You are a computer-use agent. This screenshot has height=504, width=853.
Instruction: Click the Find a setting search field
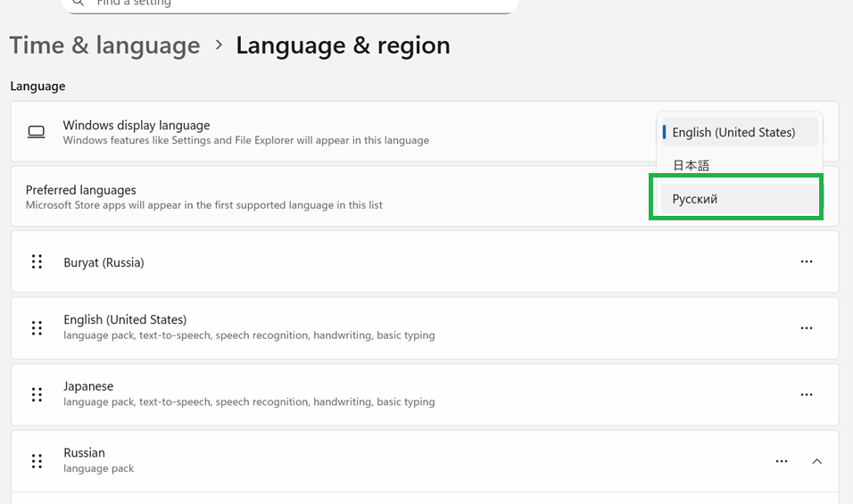coord(290,4)
